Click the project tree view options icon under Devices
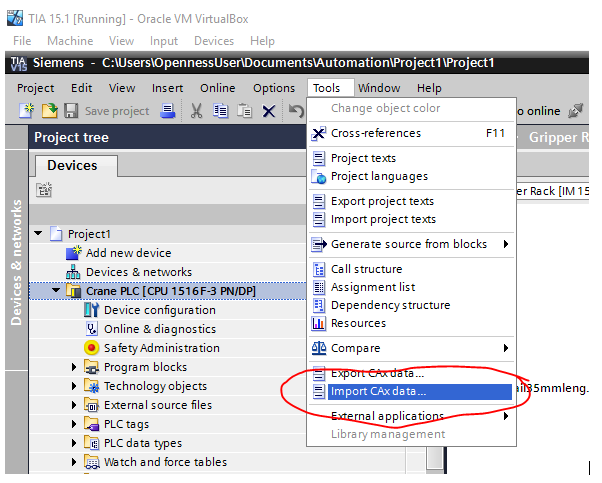 (44, 190)
